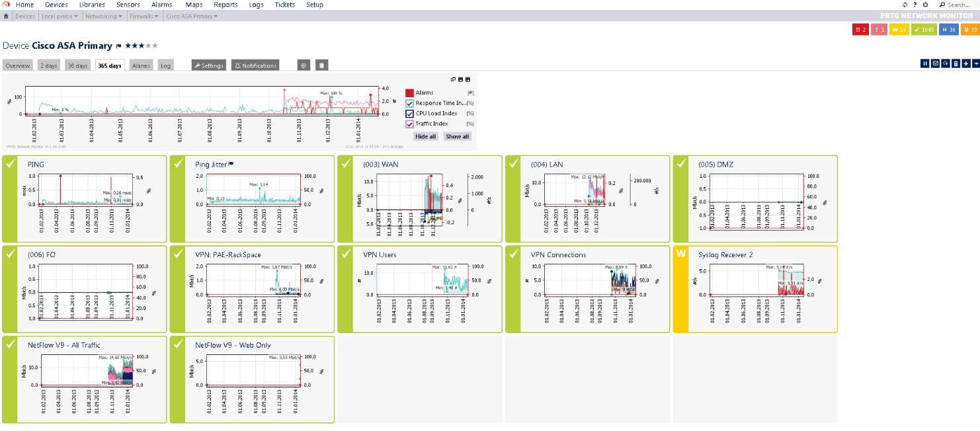Switch to the Alarms tab beside 365 days
This screenshot has height=431, width=980.
(141, 65)
